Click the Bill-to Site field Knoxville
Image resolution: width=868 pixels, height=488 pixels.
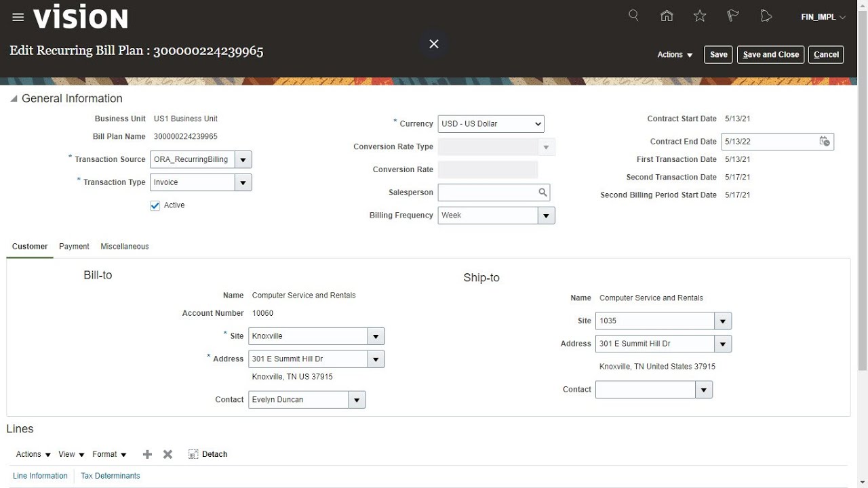308,336
